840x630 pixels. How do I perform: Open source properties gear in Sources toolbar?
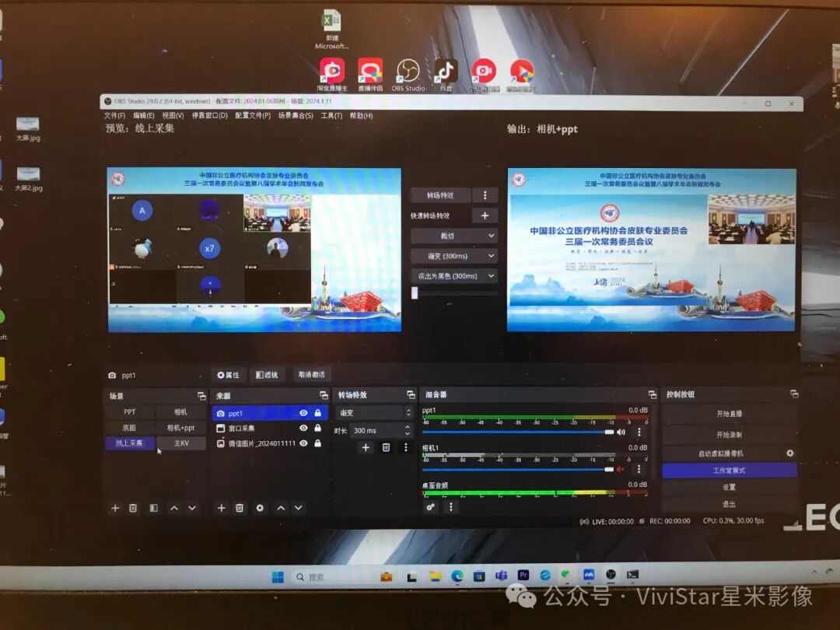click(x=260, y=508)
